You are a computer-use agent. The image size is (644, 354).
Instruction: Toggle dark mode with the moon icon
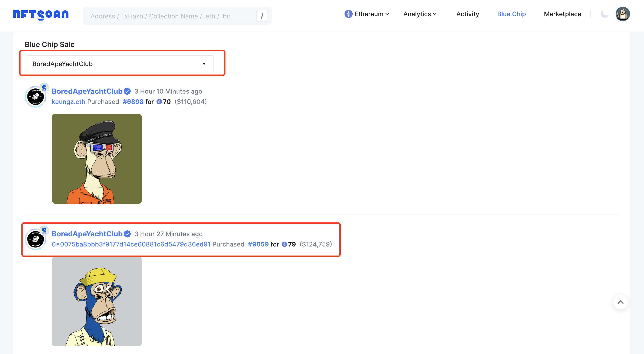click(x=605, y=14)
